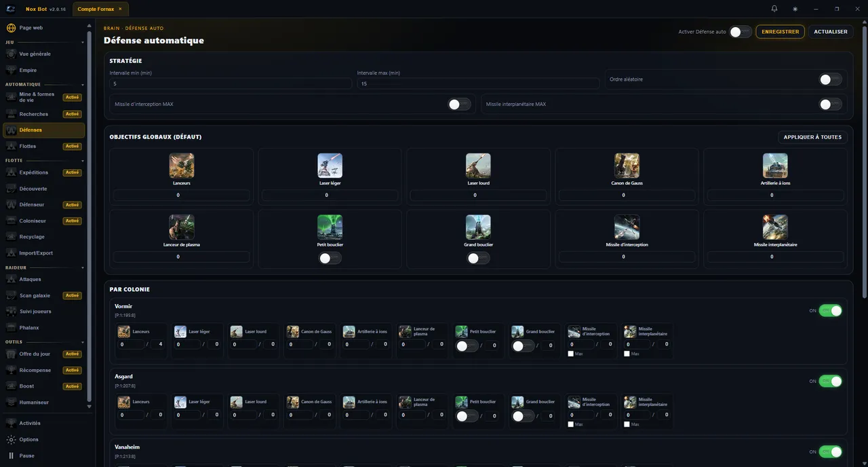Click the Recyclage sidebar icon
The width and height of the screenshot is (868, 467).
point(11,237)
